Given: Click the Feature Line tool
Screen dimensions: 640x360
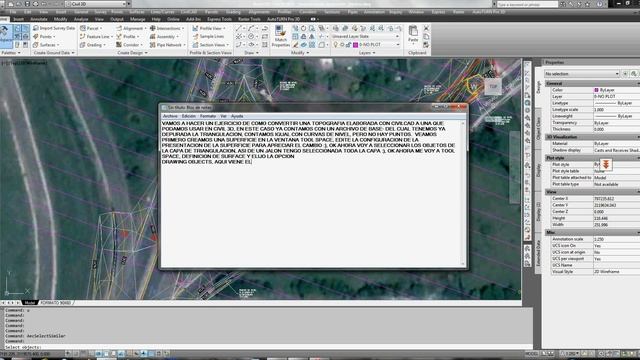Looking at the screenshot, I should click(x=96, y=36).
